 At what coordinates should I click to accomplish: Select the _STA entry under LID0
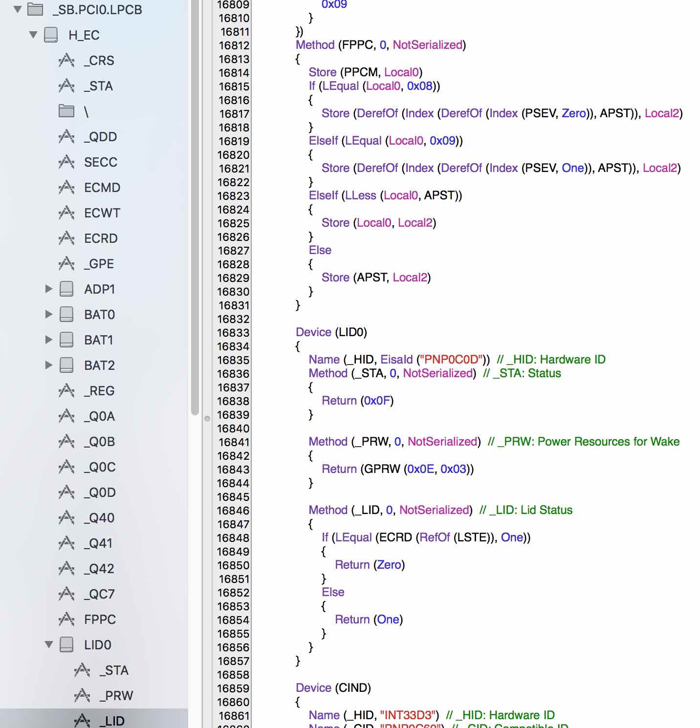pyautogui.click(x=94, y=670)
